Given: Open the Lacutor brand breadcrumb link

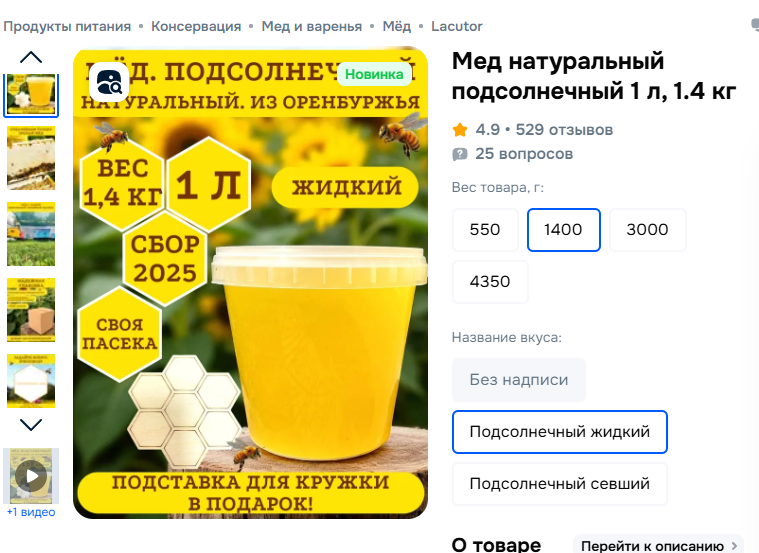Looking at the screenshot, I should 457,26.
